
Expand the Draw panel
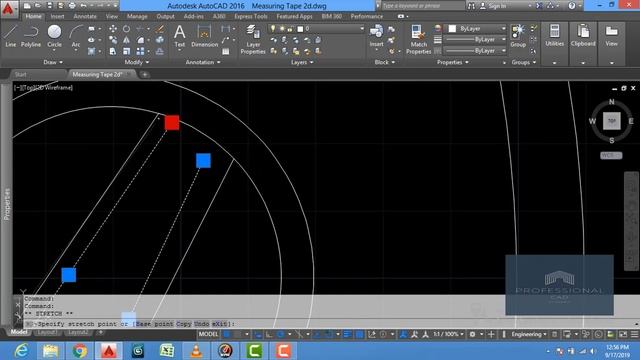53,62
